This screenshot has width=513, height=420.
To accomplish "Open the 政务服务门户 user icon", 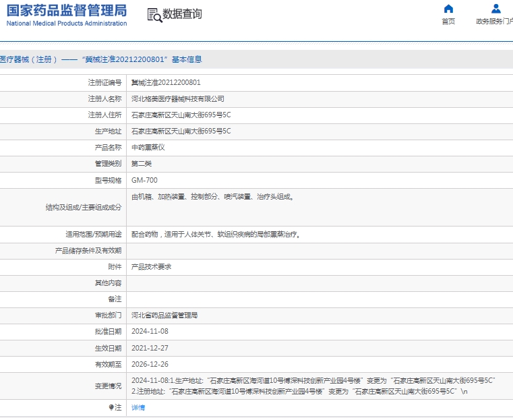I will click(x=496, y=9).
